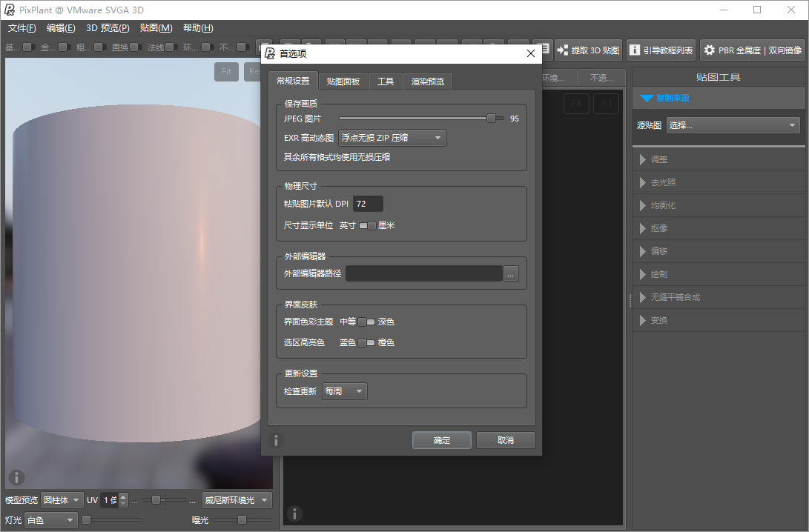Screen dimensions: 809x532
Task: Click the info icon in preferences dialog
Action: 276,441
